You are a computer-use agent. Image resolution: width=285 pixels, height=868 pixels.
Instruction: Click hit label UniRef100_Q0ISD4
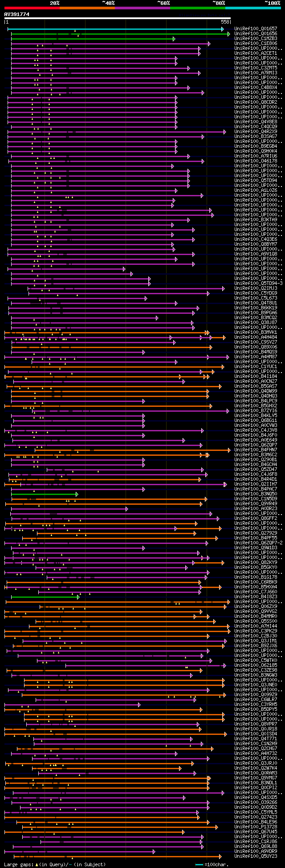tap(256, 734)
